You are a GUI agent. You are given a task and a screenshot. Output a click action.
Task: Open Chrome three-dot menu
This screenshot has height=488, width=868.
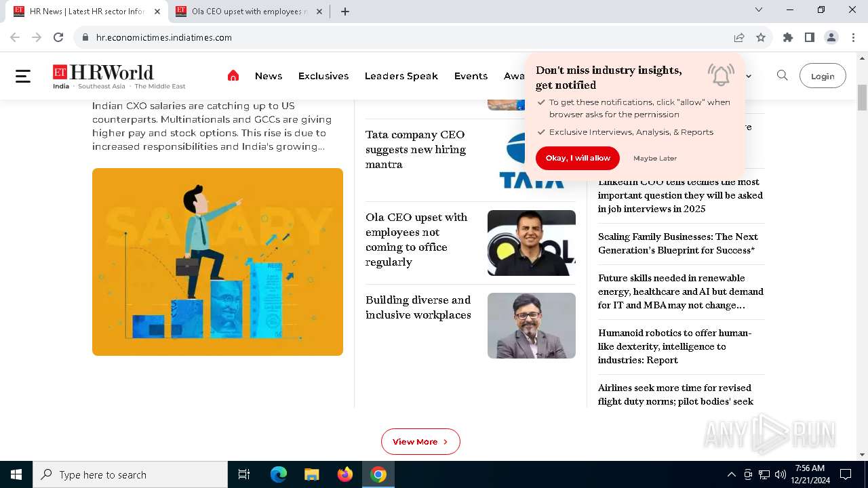point(853,37)
